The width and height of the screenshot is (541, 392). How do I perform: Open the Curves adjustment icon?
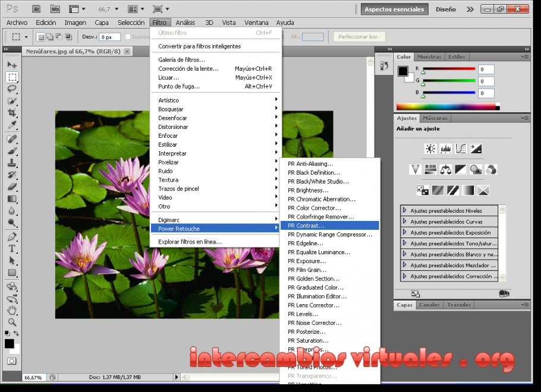461,148
